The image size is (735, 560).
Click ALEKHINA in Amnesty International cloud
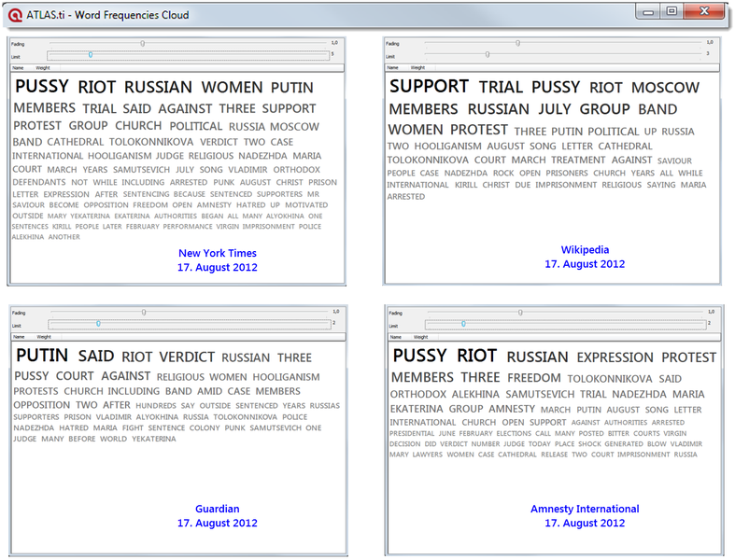click(475, 395)
